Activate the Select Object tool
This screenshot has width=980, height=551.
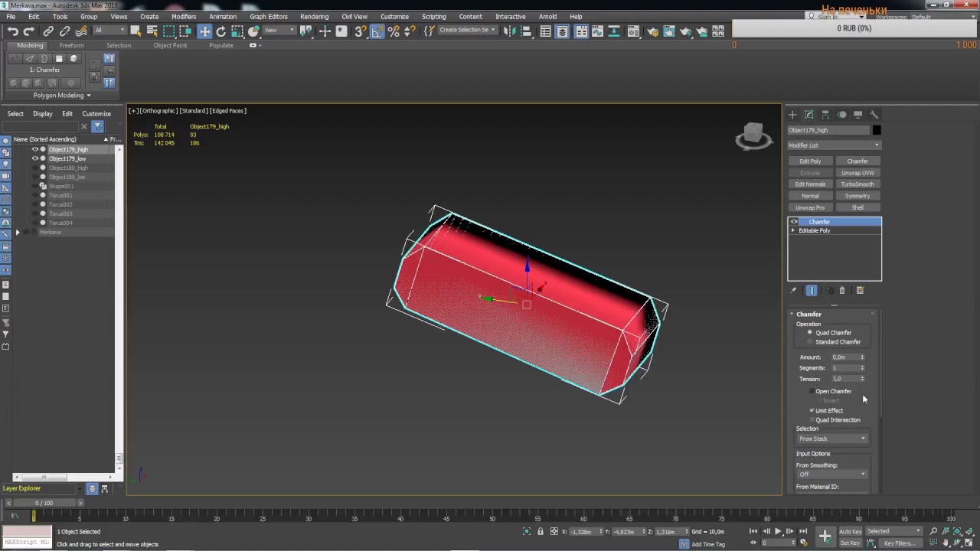tap(136, 31)
